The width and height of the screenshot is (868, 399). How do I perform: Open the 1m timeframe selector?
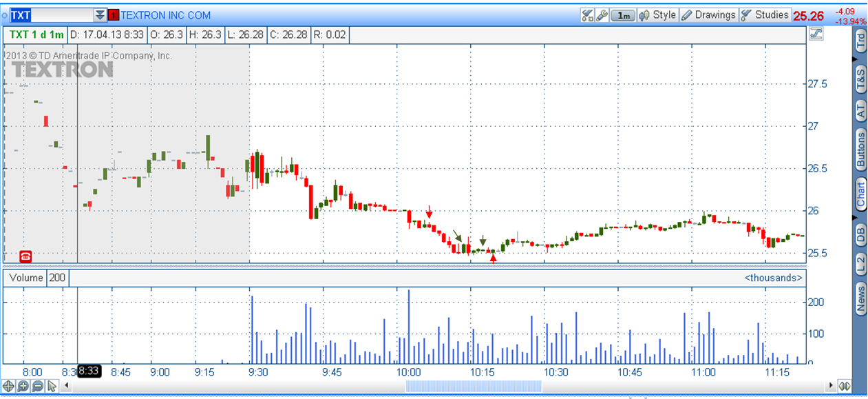pyautogui.click(x=623, y=15)
